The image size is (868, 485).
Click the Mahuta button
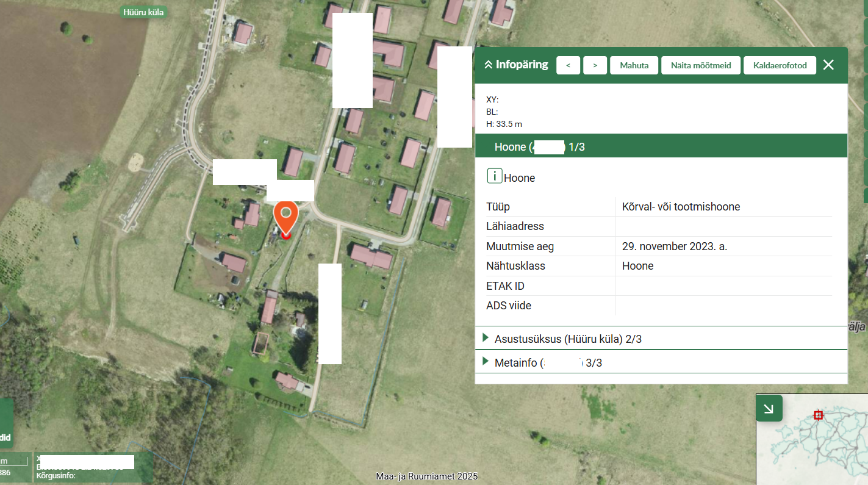click(634, 65)
